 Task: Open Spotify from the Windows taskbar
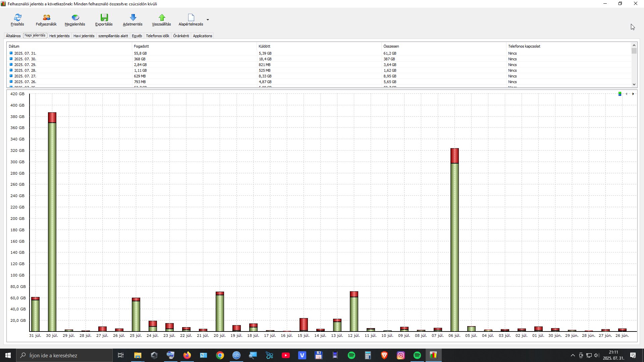[x=352, y=355]
